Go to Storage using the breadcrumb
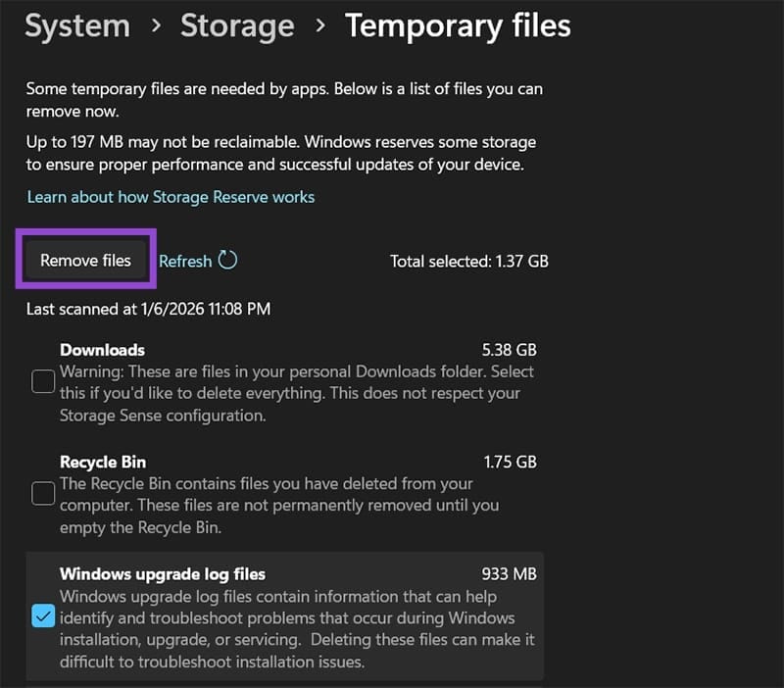This screenshot has height=688, width=784. (x=237, y=26)
